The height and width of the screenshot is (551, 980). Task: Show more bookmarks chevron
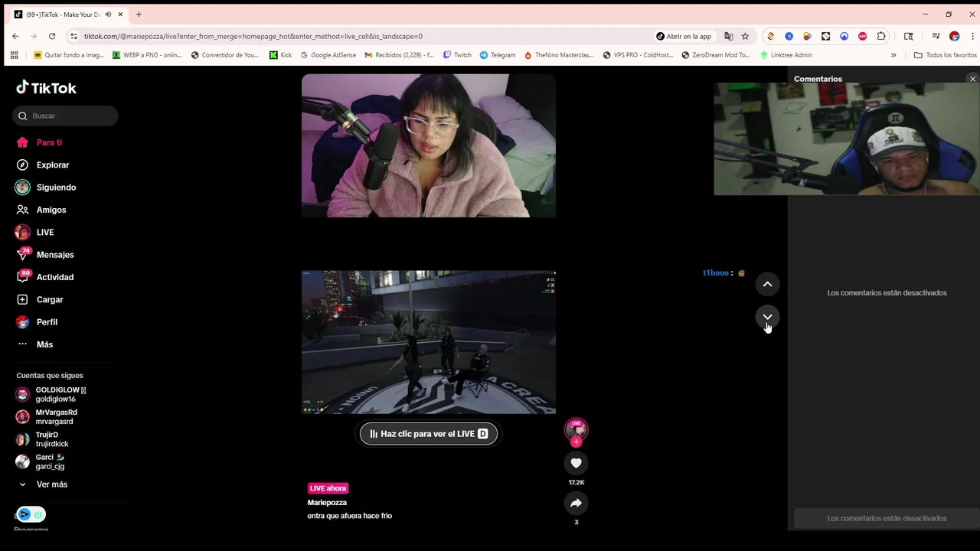(x=893, y=55)
